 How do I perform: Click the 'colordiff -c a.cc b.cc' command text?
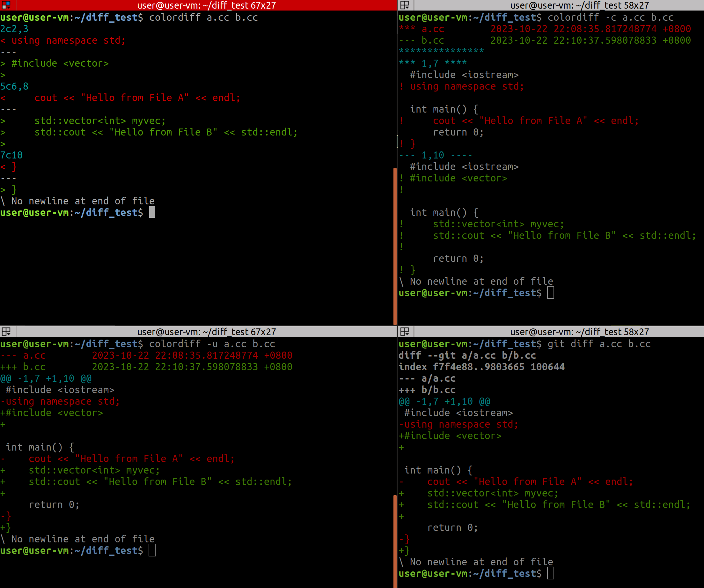(610, 18)
